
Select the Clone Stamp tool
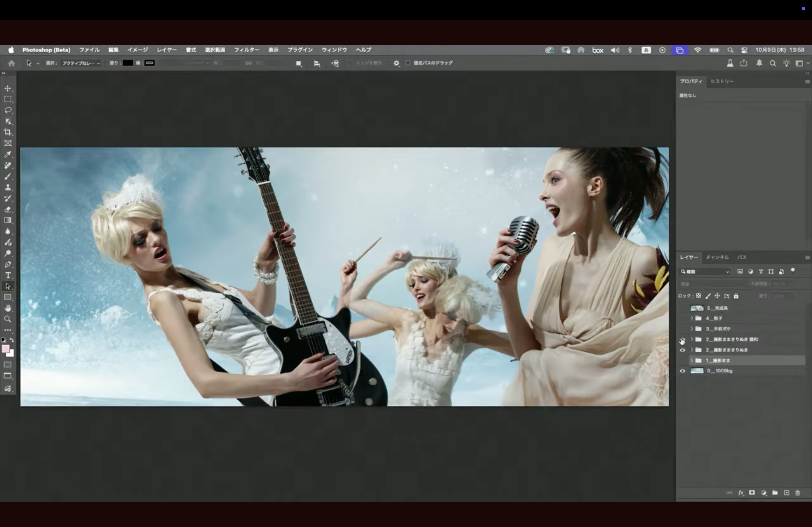[x=8, y=188]
